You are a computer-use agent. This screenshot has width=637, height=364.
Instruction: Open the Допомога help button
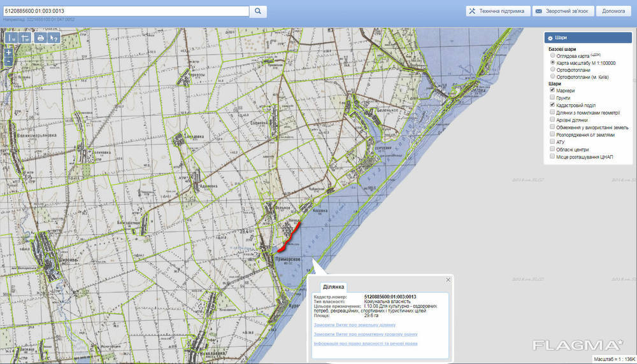(x=613, y=11)
